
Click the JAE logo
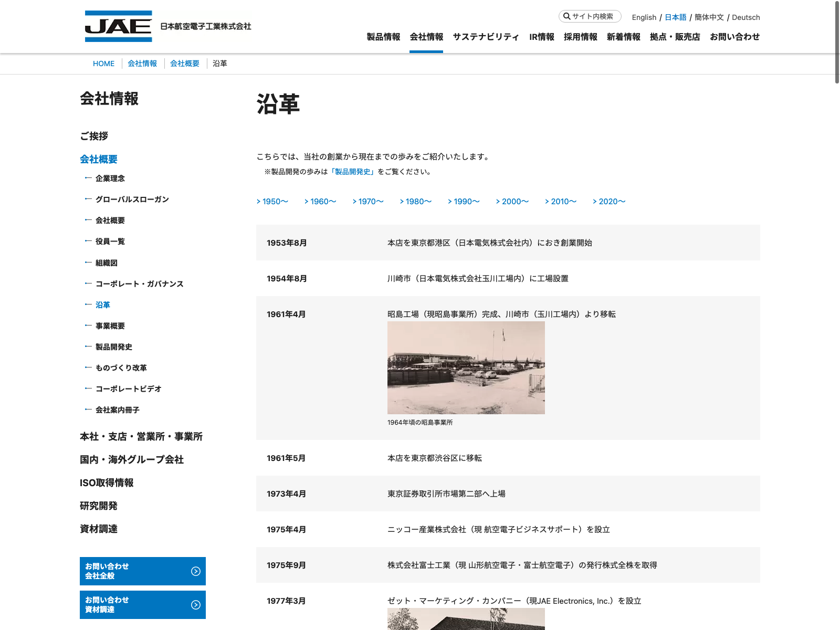[x=118, y=26]
